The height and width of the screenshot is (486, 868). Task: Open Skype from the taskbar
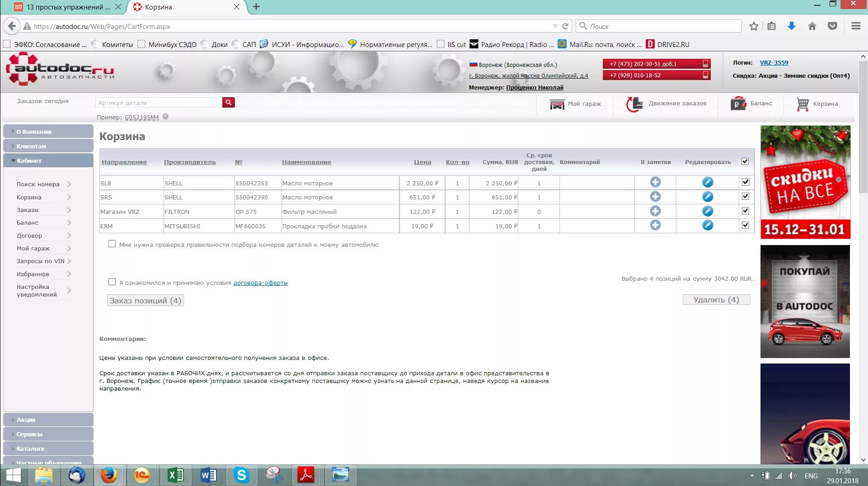pyautogui.click(x=241, y=475)
